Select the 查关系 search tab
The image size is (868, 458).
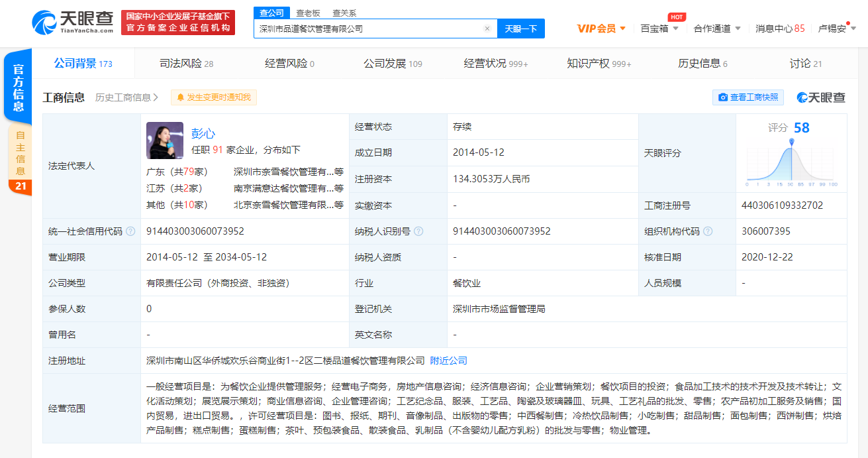pyautogui.click(x=344, y=13)
